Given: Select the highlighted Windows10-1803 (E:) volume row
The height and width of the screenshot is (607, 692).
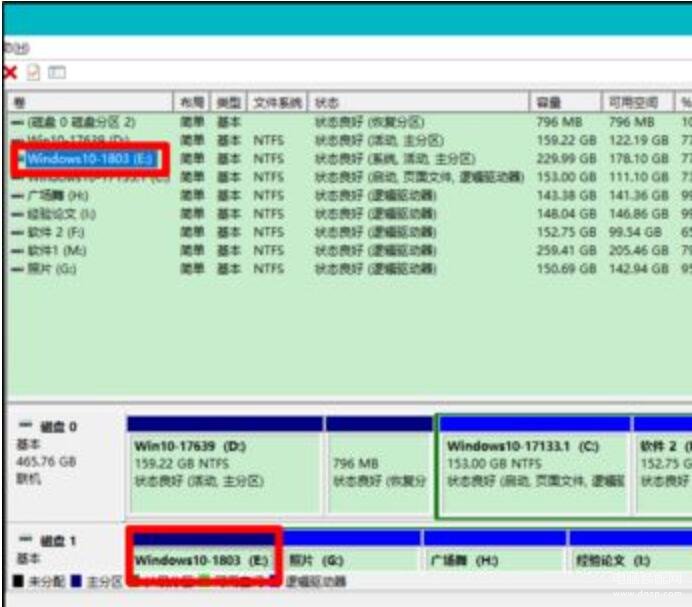Looking at the screenshot, I should click(90, 159).
